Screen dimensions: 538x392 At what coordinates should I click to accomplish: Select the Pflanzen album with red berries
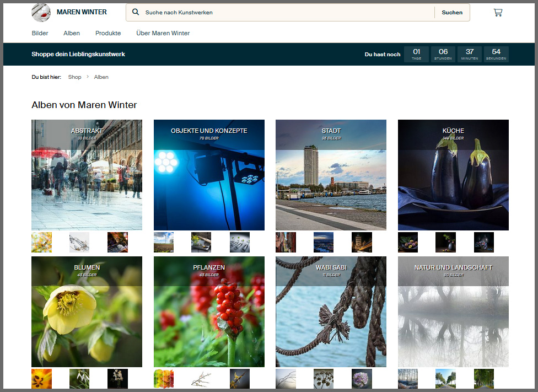(x=209, y=312)
